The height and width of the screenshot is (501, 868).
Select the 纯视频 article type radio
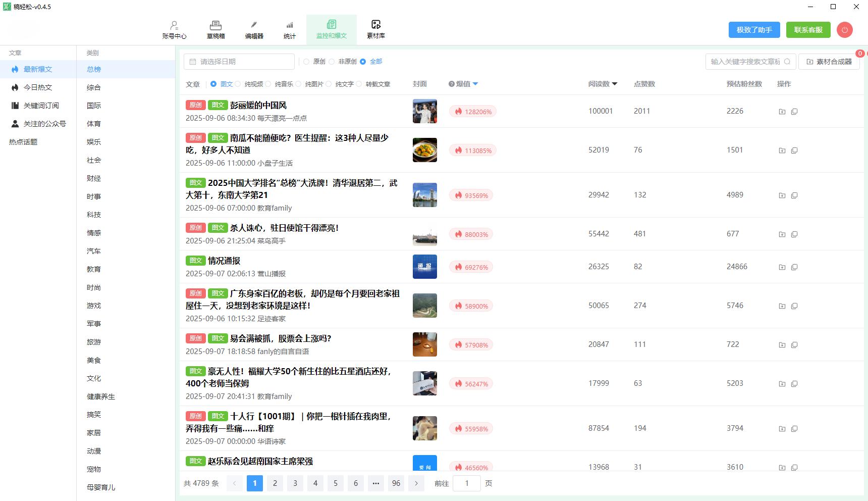(238, 84)
